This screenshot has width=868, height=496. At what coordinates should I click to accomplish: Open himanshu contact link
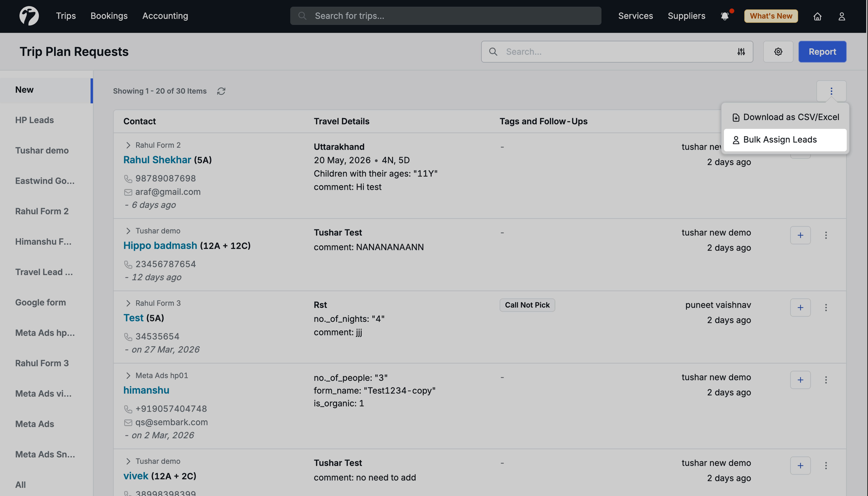[146, 390]
